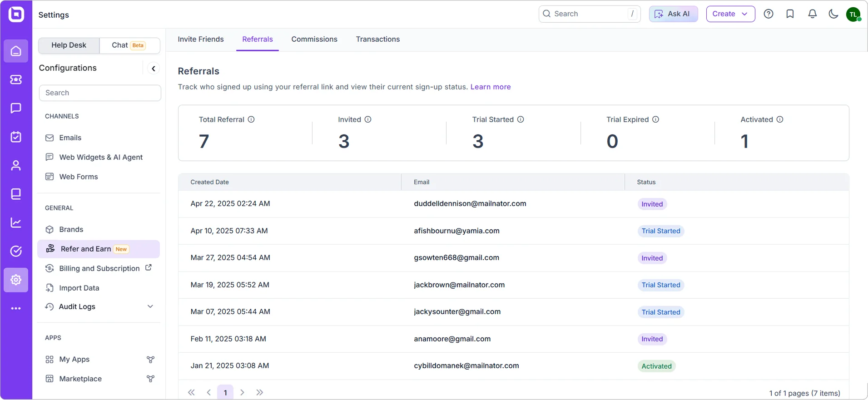Click the Ask AI button
This screenshot has width=868, height=400.
[x=673, y=14]
